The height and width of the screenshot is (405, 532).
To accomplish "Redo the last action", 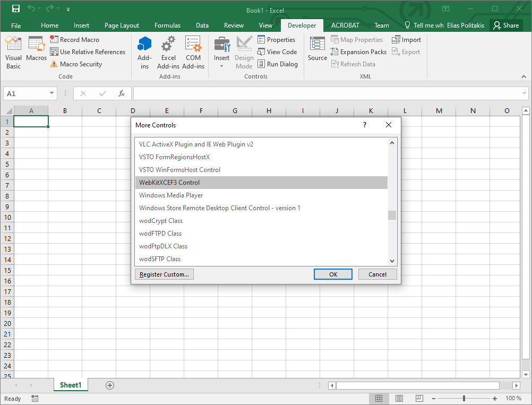I will 50,9.
